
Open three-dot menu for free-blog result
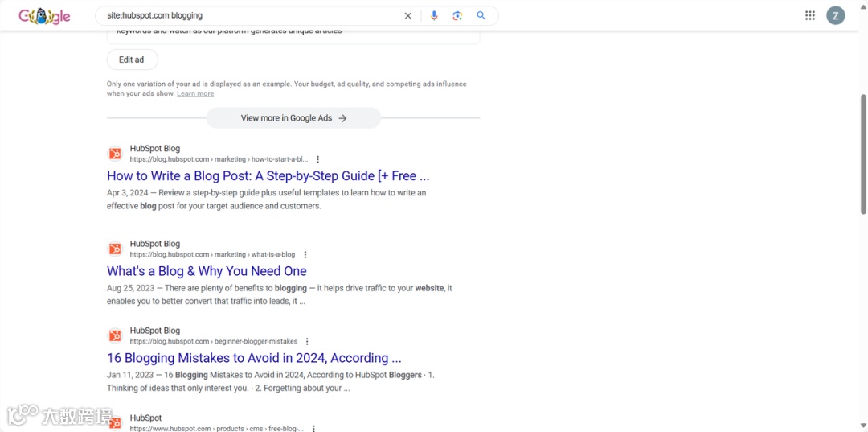click(314, 428)
